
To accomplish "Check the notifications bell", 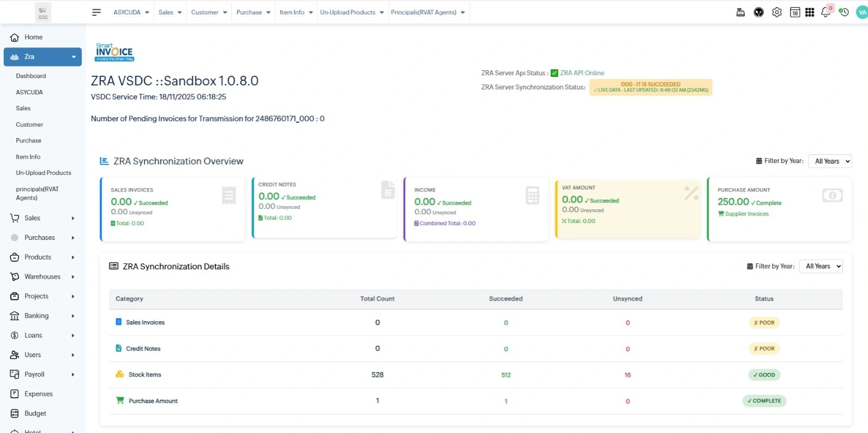I will pos(825,12).
